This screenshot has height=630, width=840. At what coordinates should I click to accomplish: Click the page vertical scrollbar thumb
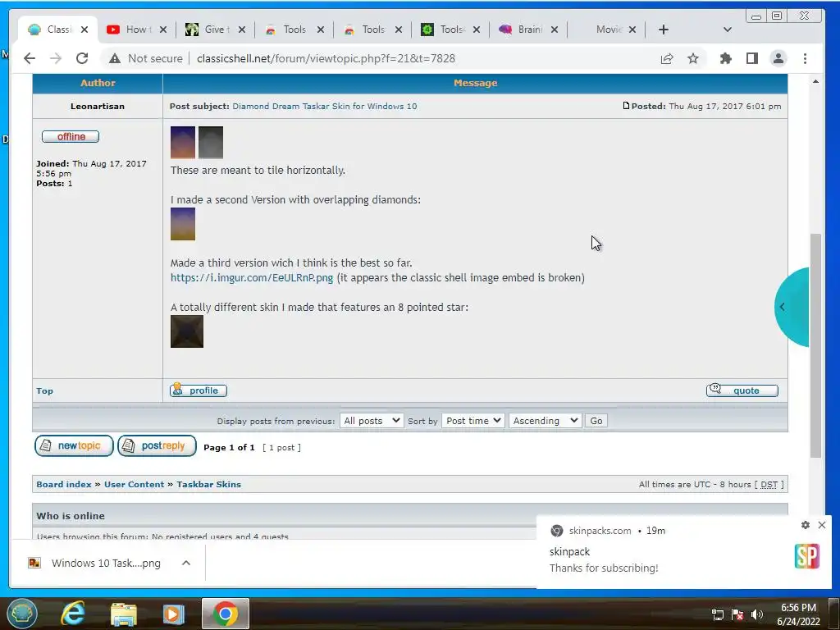(815, 345)
